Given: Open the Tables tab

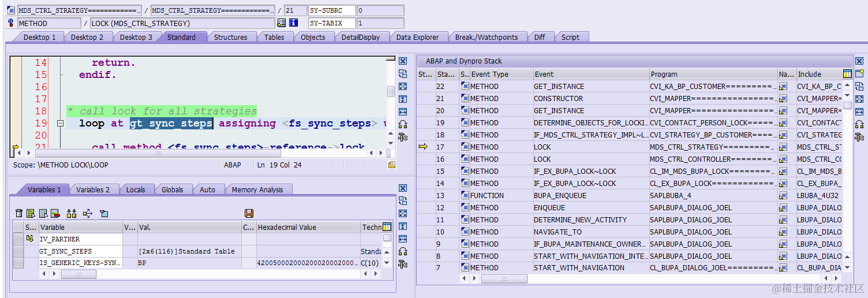Looking at the screenshot, I should click(274, 37).
